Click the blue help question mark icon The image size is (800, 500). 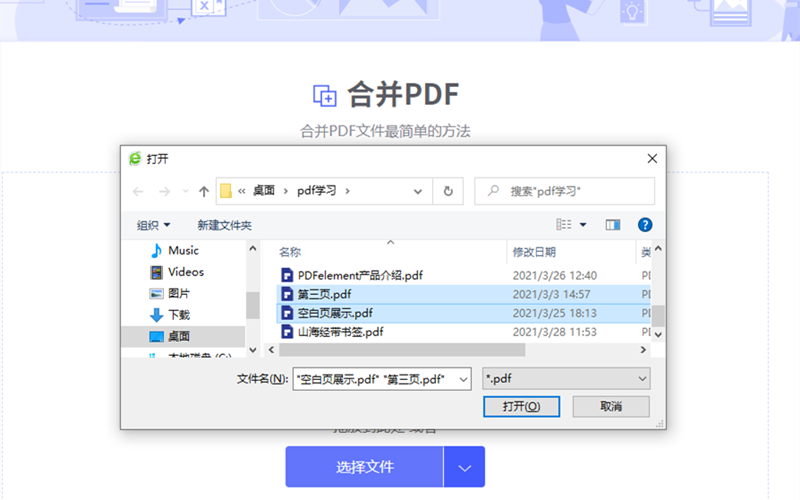(645, 225)
